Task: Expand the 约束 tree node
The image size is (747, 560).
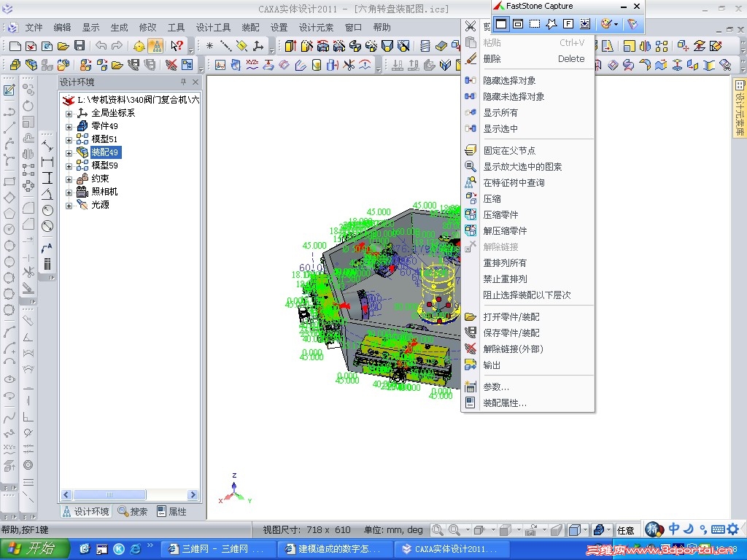Action: coord(69,179)
